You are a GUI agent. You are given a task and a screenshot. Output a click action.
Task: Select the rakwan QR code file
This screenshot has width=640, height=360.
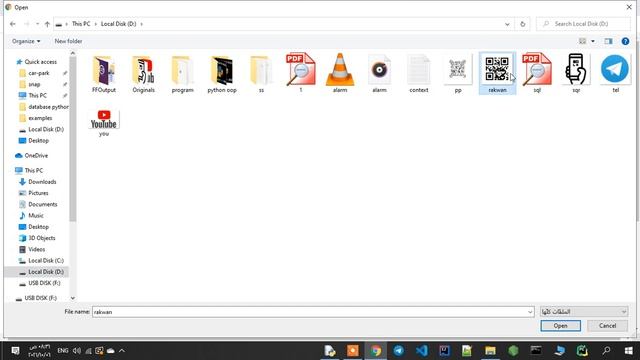[497, 73]
